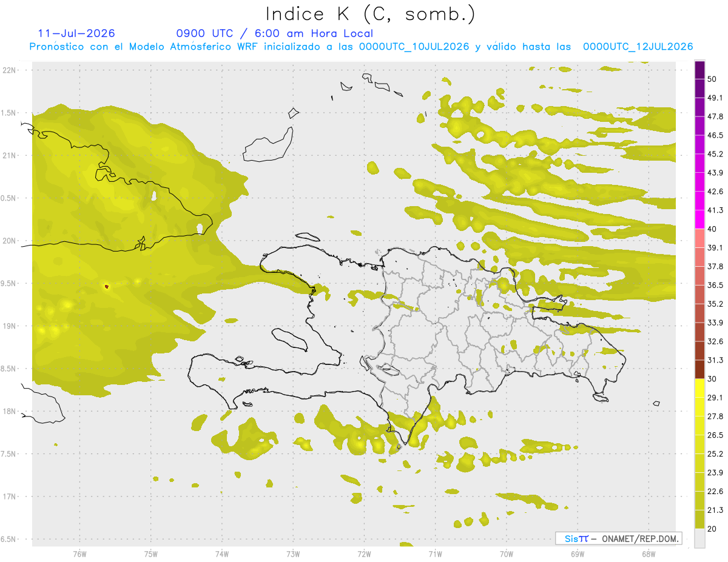Click colorbar label '20'
The height and width of the screenshot is (562, 728).
tap(712, 528)
